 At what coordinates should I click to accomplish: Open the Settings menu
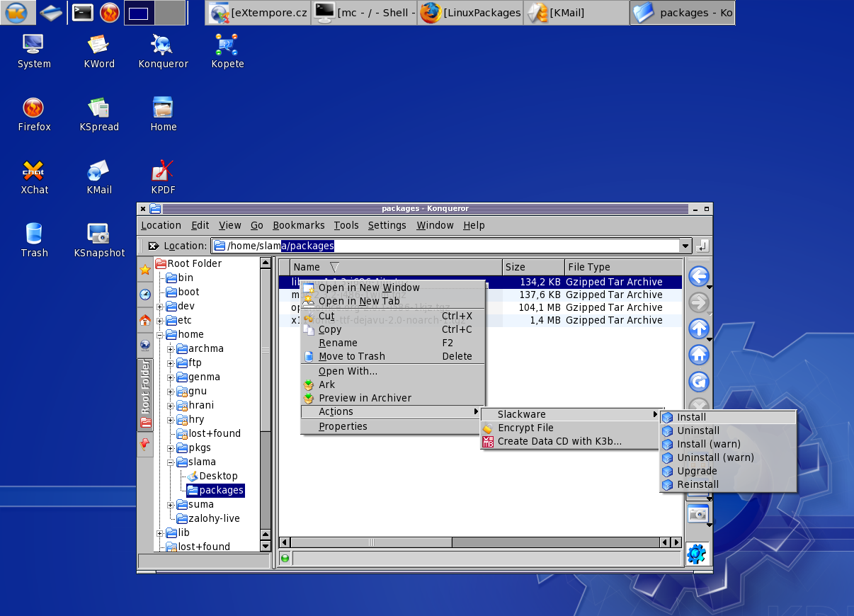tap(387, 225)
